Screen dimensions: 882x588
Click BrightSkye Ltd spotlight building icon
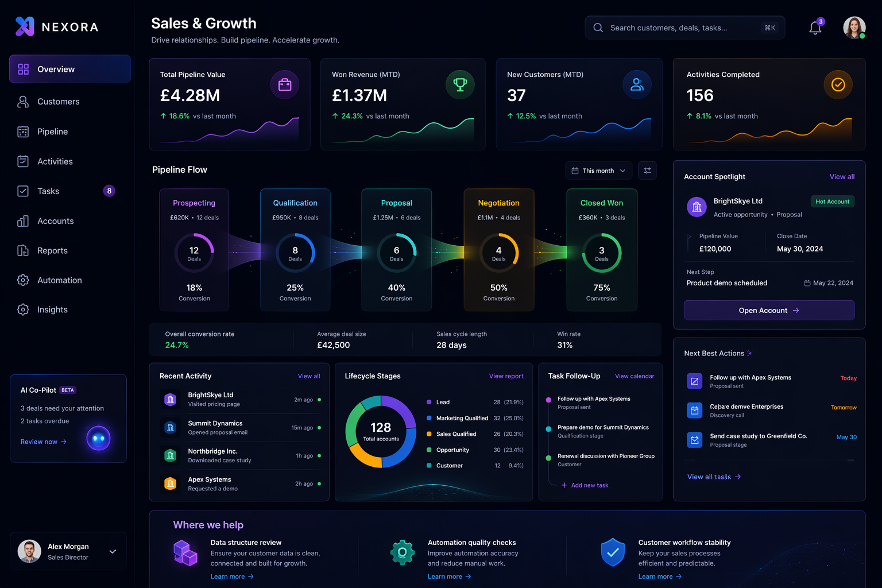coord(697,207)
